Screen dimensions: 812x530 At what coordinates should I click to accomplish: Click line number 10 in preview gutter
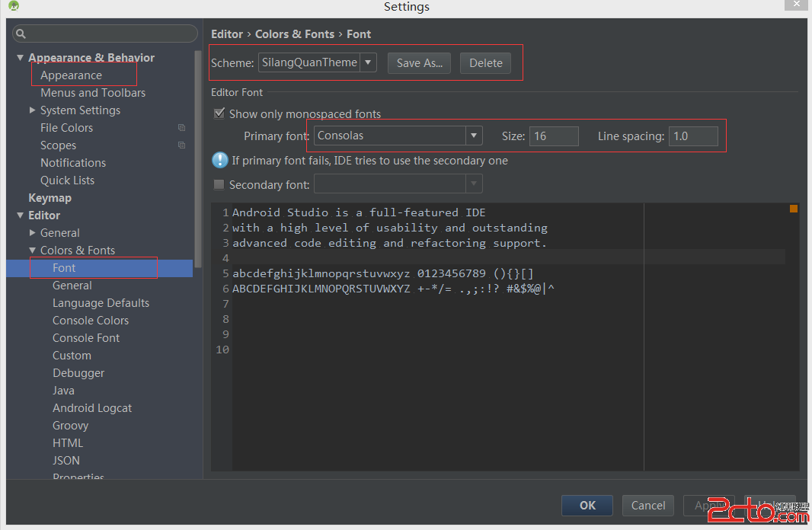[x=222, y=350]
